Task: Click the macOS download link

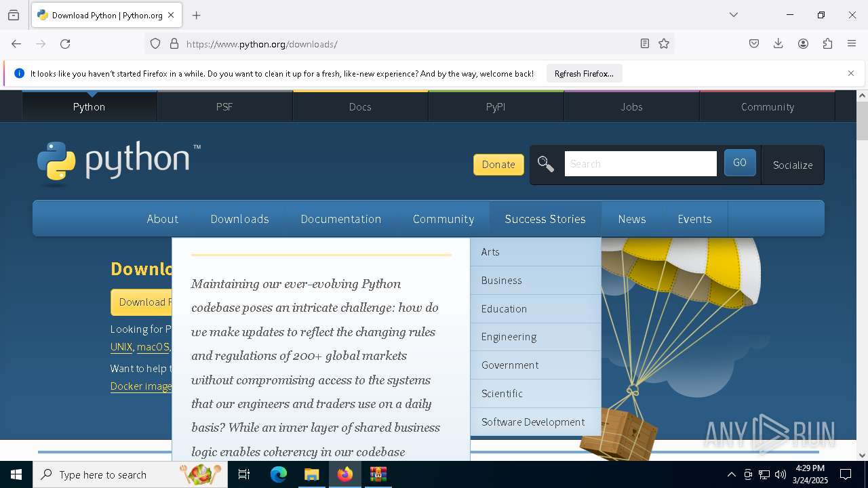Action: coord(153,347)
